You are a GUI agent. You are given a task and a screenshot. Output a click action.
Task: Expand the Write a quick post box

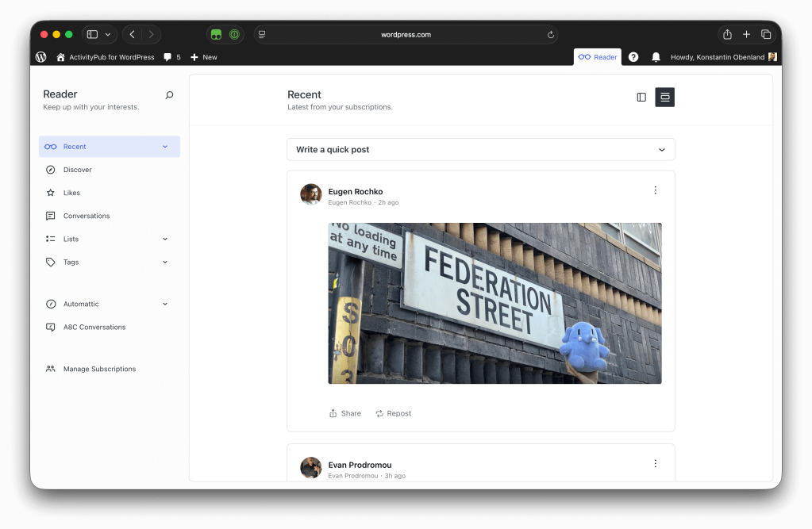click(480, 149)
